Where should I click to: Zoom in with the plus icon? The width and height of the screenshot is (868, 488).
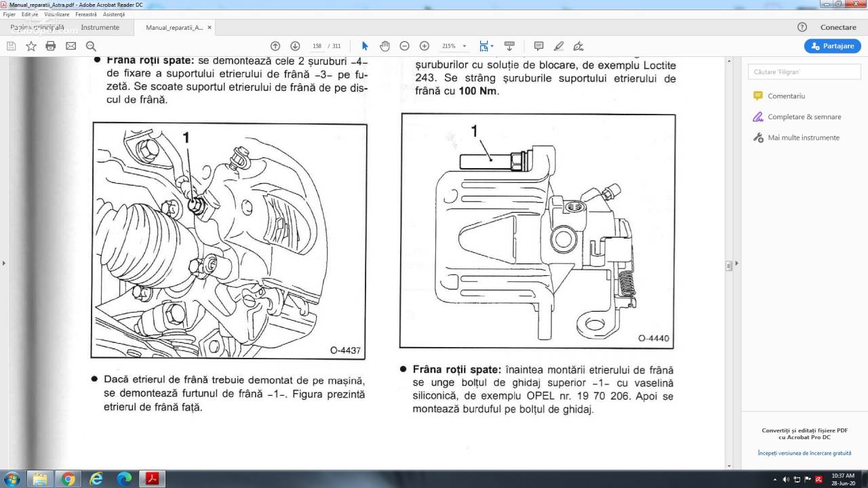(x=425, y=46)
